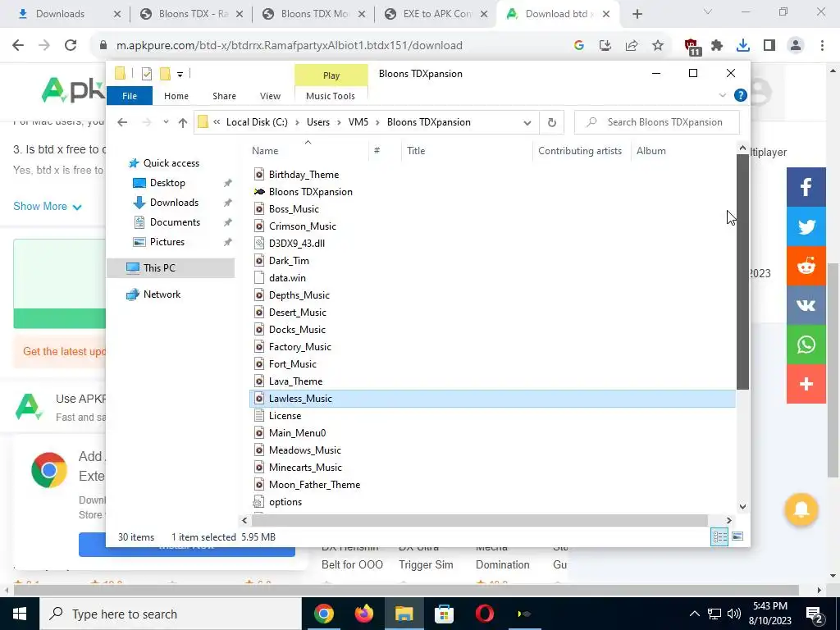Expand address bar history dropdown

coord(527,123)
